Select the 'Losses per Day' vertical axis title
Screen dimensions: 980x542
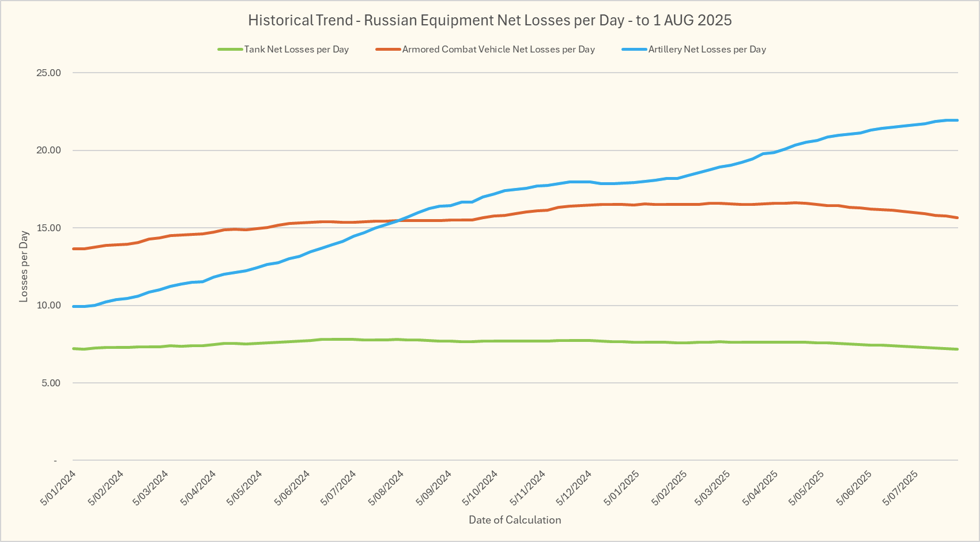click(x=24, y=266)
